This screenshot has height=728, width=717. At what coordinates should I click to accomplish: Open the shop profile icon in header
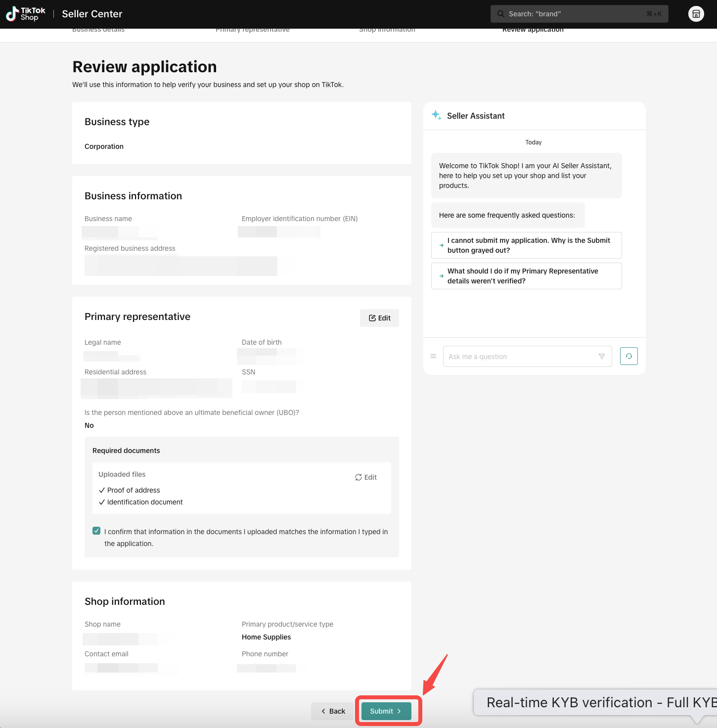tap(696, 14)
